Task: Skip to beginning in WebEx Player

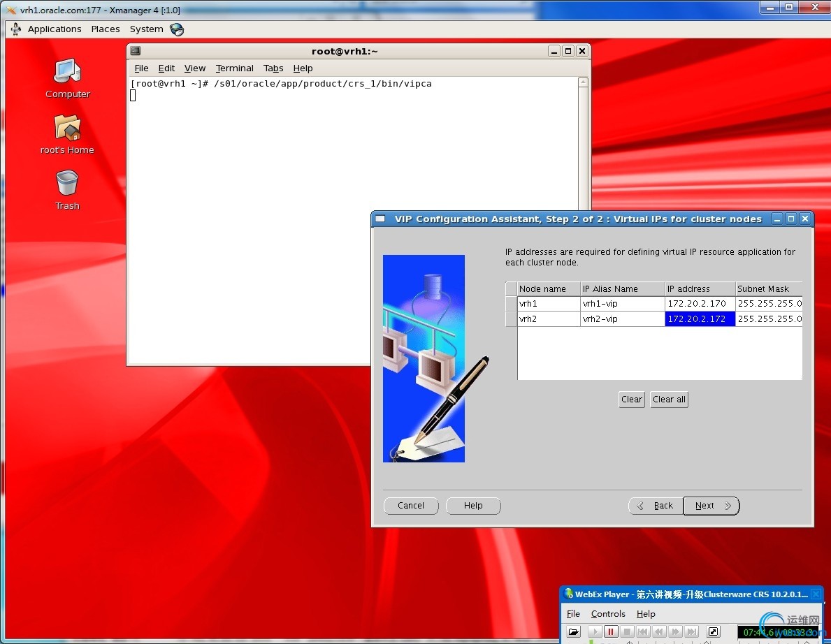Action: coord(644,631)
